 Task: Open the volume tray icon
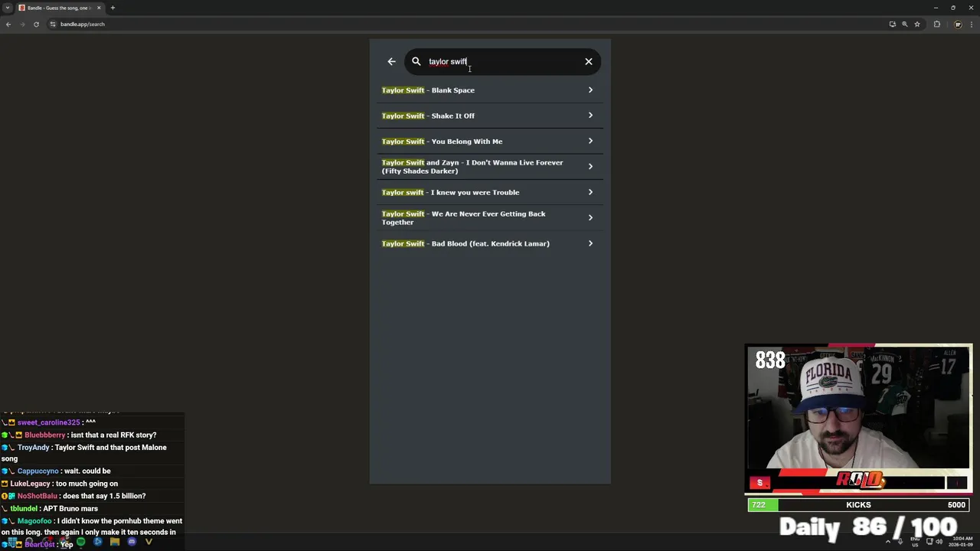click(939, 542)
